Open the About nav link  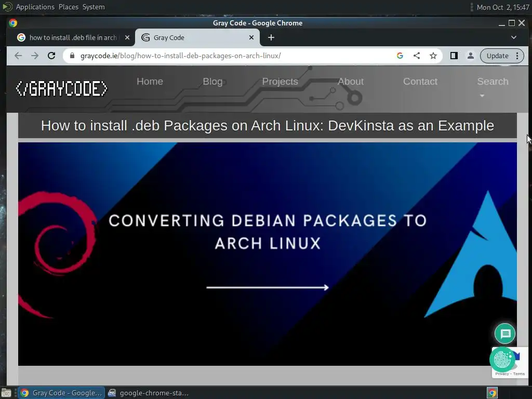[351, 82]
